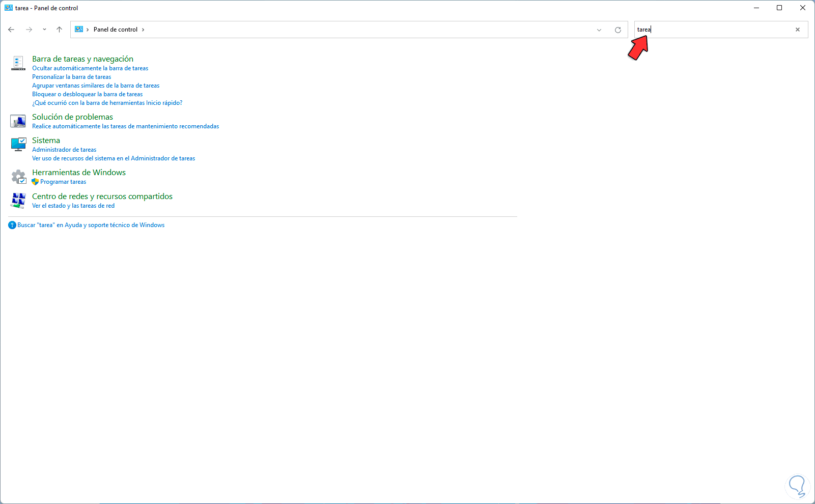Open Barra de tareas y navegación
Image resolution: width=815 pixels, height=504 pixels.
(x=82, y=59)
